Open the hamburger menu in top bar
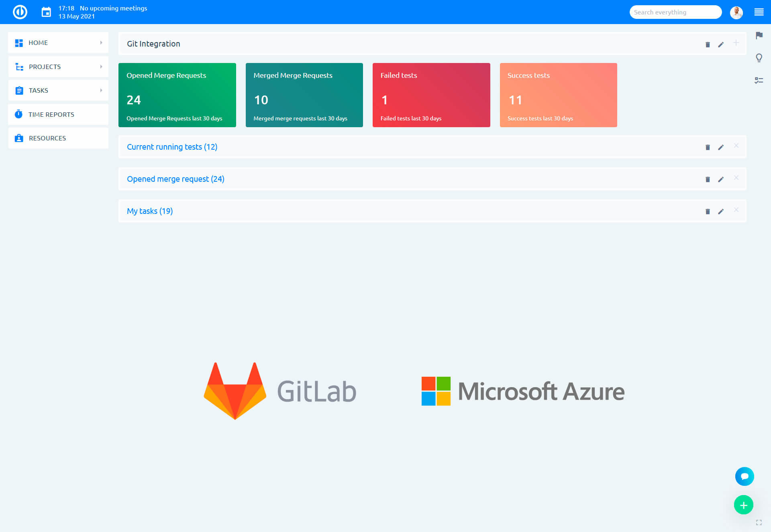771x532 pixels. click(x=759, y=12)
